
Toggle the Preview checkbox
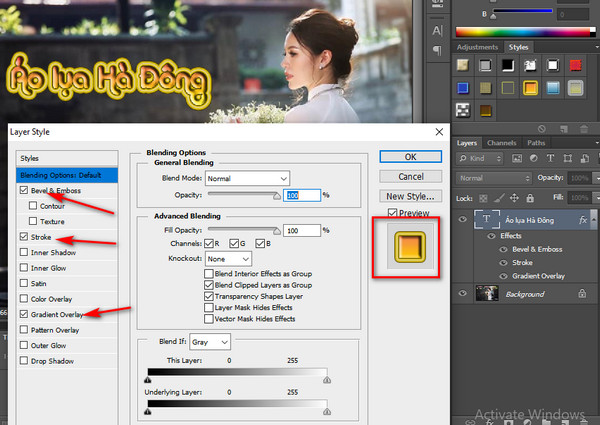tap(392, 213)
